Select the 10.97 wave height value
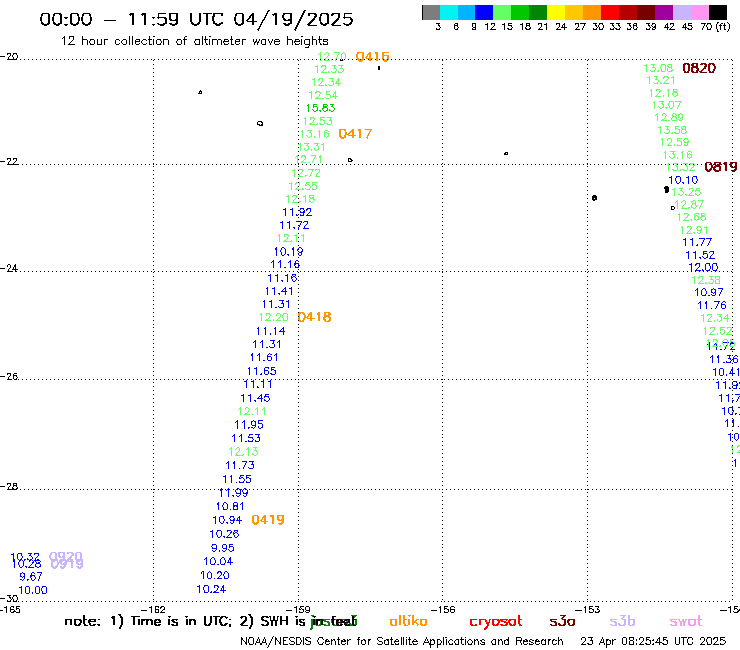The height and width of the screenshot is (650, 740). coord(709,293)
